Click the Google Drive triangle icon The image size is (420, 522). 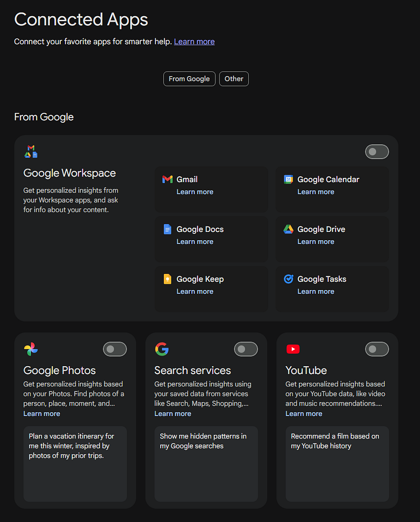(x=288, y=229)
